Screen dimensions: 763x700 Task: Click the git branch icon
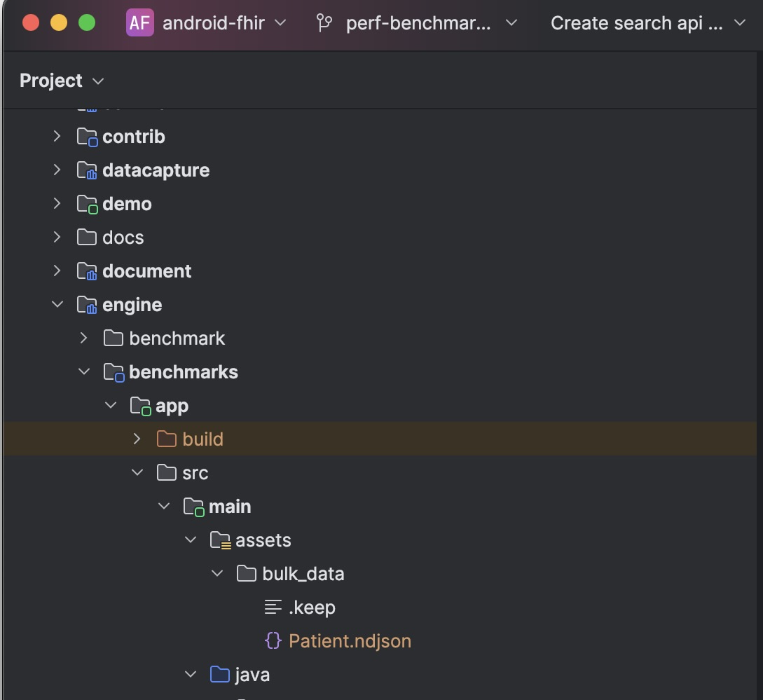click(324, 23)
